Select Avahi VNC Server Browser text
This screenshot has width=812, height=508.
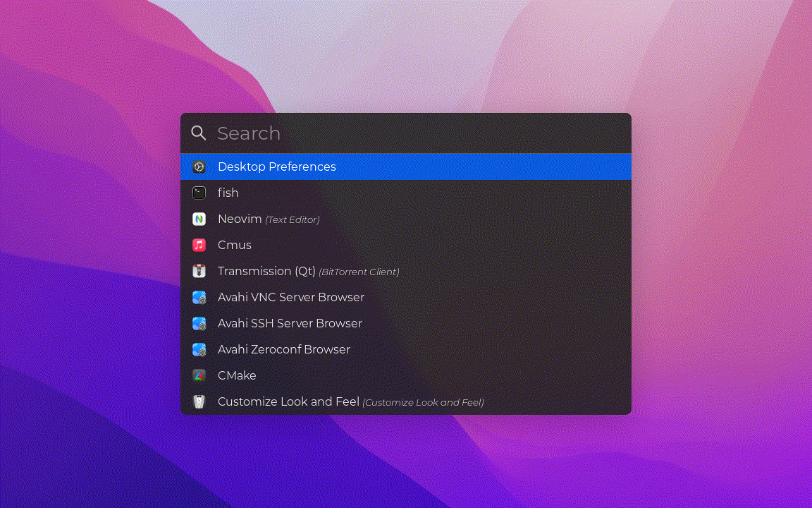[291, 297]
